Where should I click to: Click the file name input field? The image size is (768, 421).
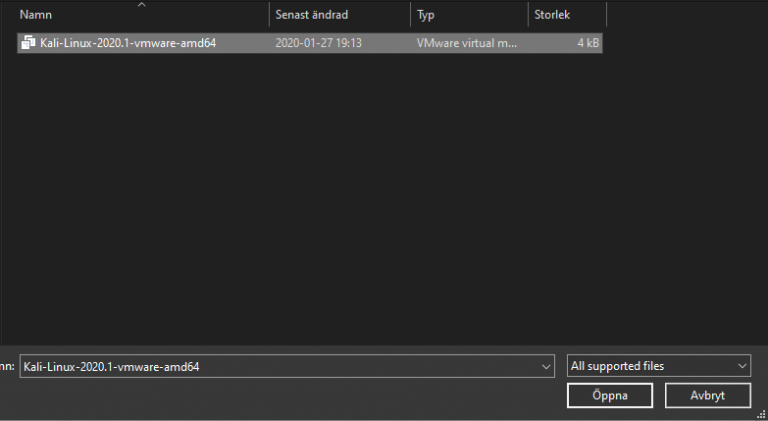coord(275,367)
